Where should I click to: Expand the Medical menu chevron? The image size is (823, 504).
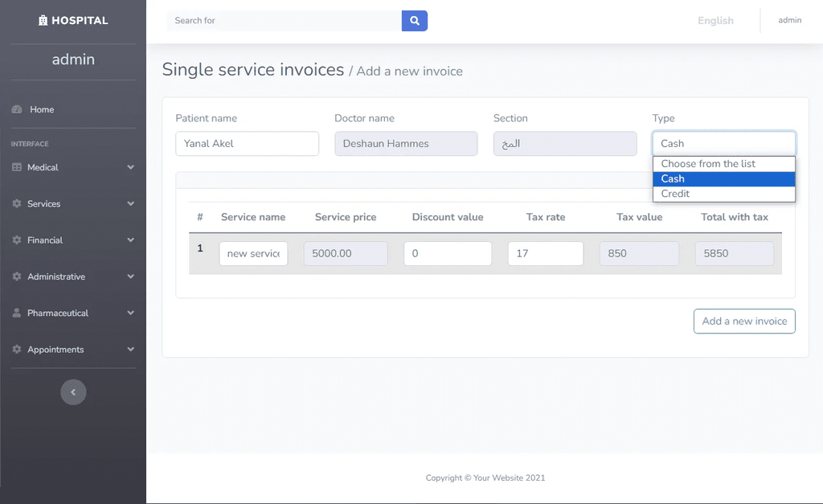point(131,167)
